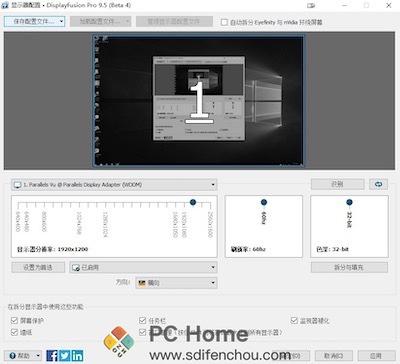Open the load profile dropdown button

(x=100, y=21)
